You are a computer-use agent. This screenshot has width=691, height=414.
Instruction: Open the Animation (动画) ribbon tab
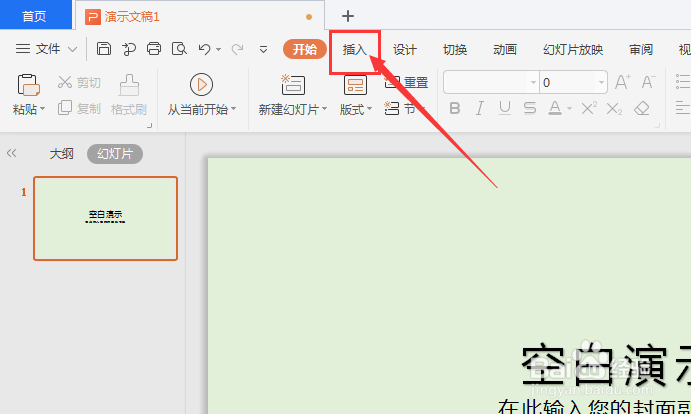(505, 49)
